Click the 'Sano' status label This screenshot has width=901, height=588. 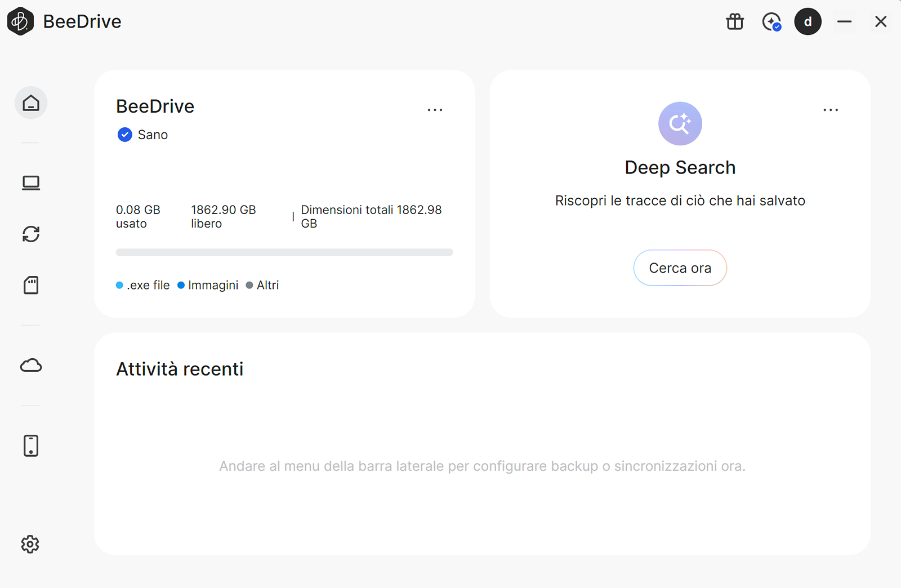[153, 135]
